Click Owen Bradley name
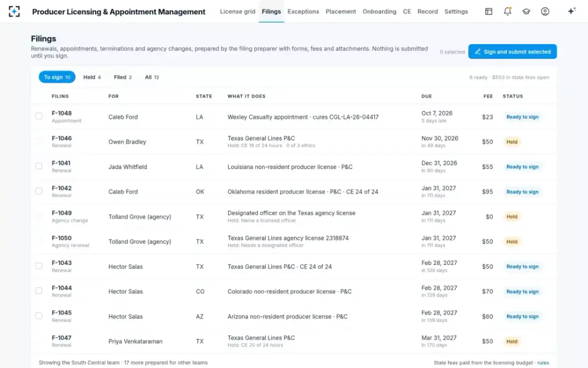Viewport: 588px width, 368px height. pyautogui.click(x=127, y=142)
